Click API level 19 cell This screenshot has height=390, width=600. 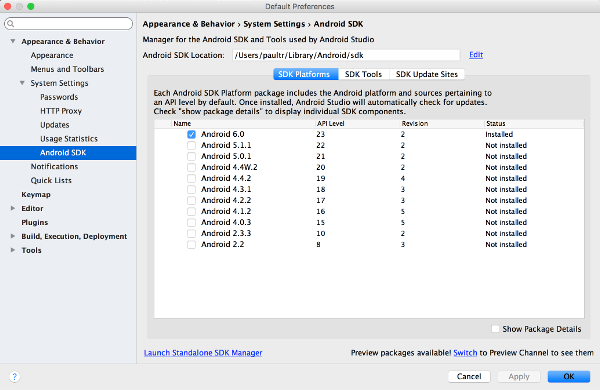(321, 178)
